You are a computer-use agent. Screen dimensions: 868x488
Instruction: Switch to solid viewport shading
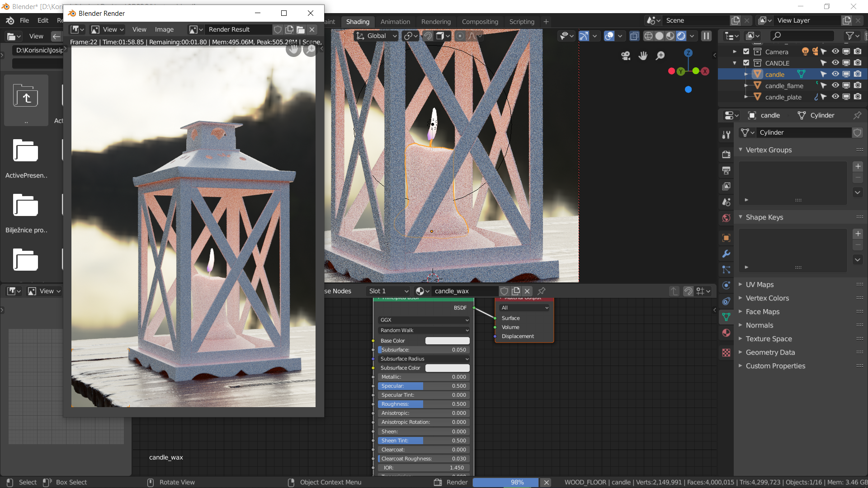659,36
